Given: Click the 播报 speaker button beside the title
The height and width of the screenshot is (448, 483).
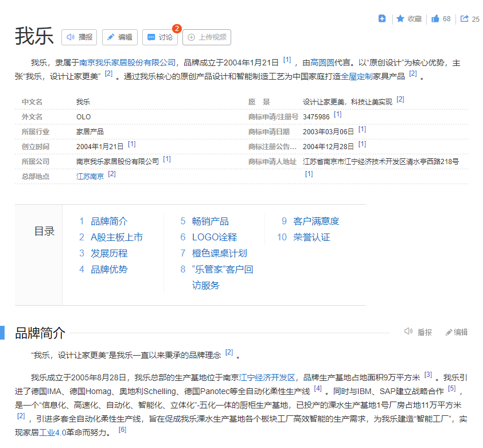Looking at the screenshot, I should click(x=79, y=37).
